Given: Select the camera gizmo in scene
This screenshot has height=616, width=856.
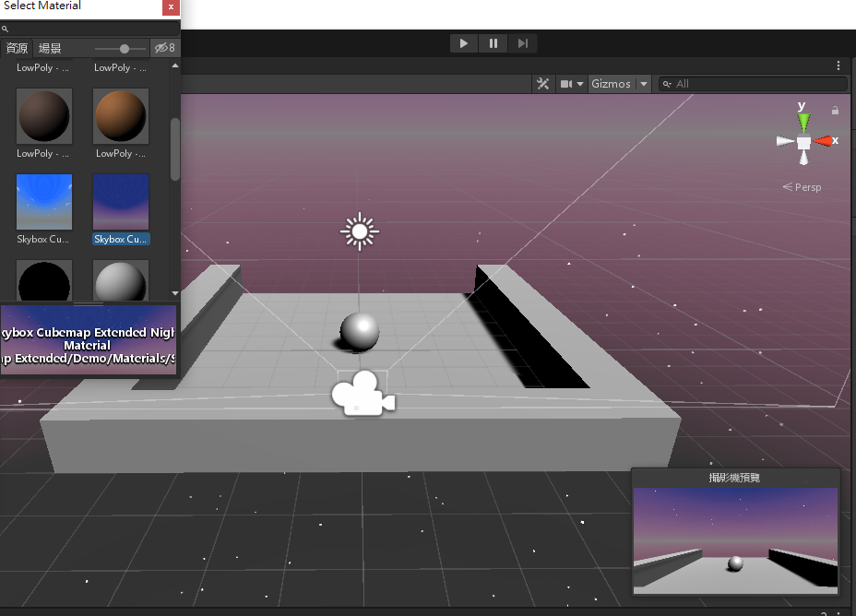Looking at the screenshot, I should (363, 395).
